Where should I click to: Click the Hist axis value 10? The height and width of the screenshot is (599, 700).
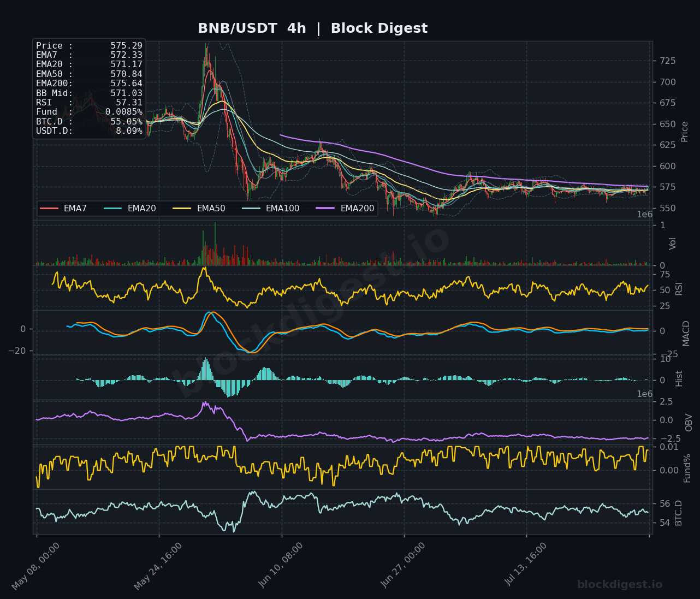tap(665, 359)
